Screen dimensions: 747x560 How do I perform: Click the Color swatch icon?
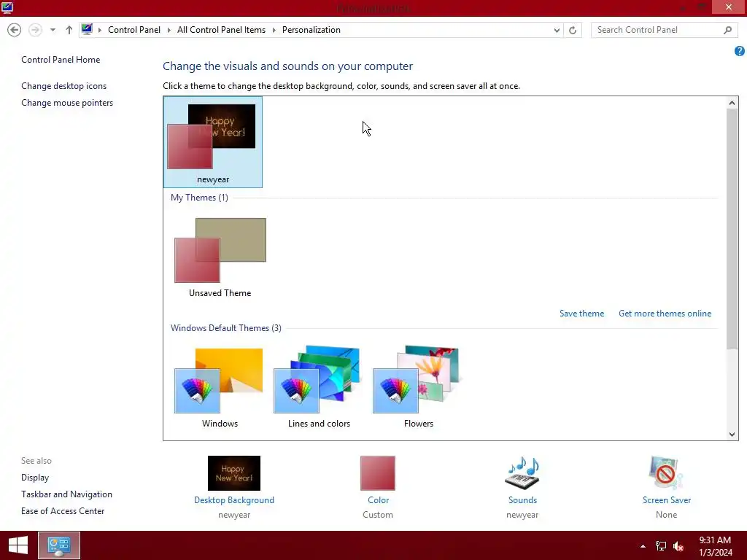coord(378,472)
